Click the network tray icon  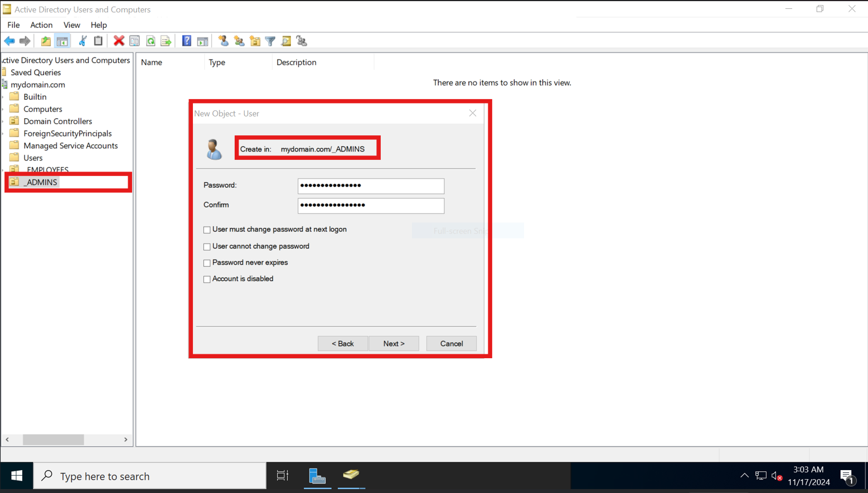(x=761, y=476)
